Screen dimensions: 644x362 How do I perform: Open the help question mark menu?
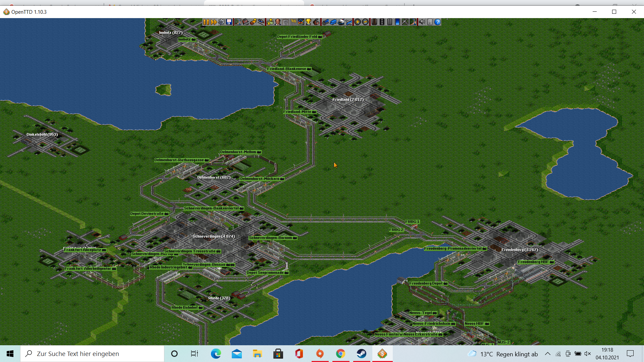437,22
